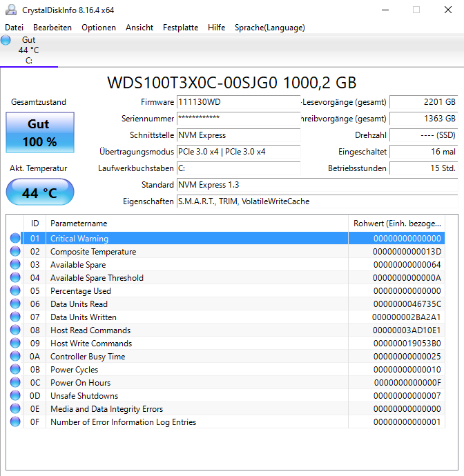Click the status orb for Controller Busy Time
The image size is (464, 476).
pyautogui.click(x=15, y=356)
